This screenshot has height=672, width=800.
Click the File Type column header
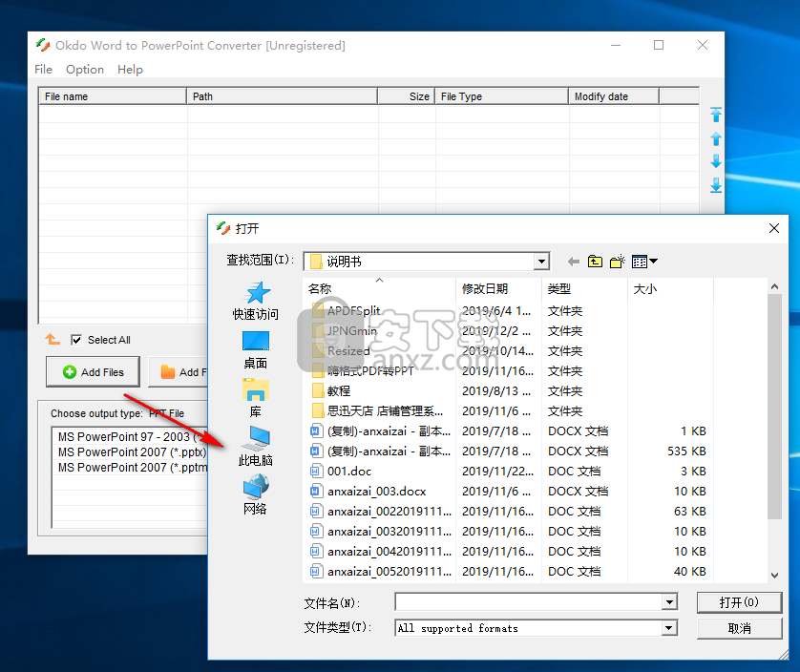(501, 96)
